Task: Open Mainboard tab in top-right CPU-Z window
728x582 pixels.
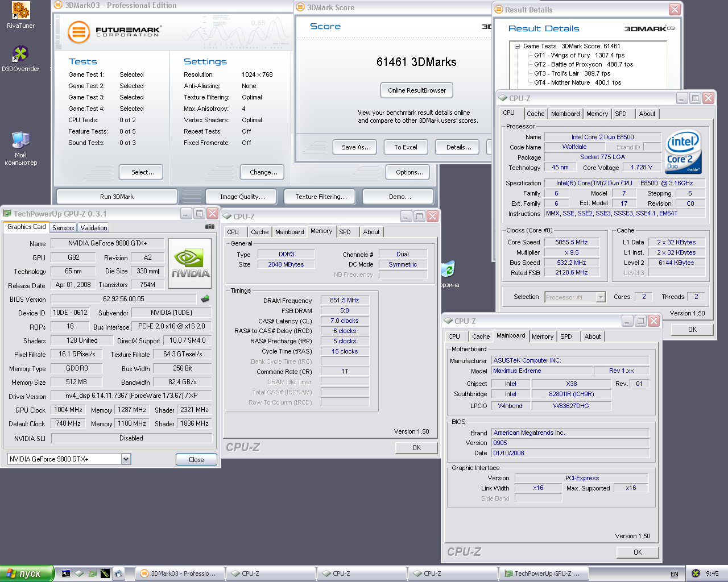Action: tap(565, 114)
